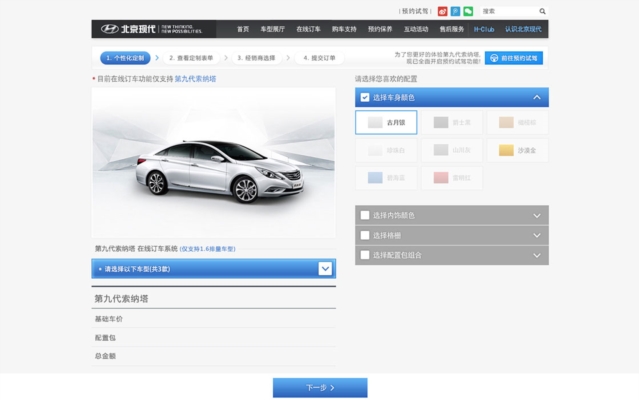Toggle the 选择车身颜色 checkbox
The height and width of the screenshot is (400, 639).
point(365,97)
